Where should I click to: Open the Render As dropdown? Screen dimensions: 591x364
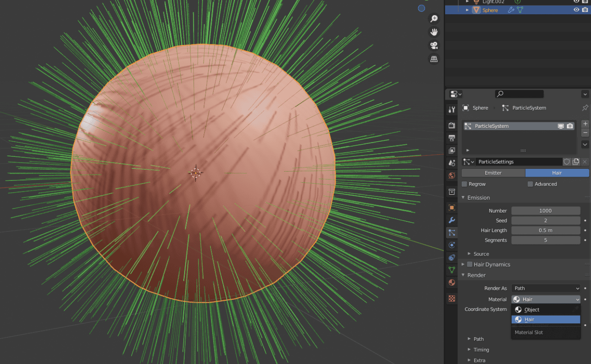(x=546, y=288)
